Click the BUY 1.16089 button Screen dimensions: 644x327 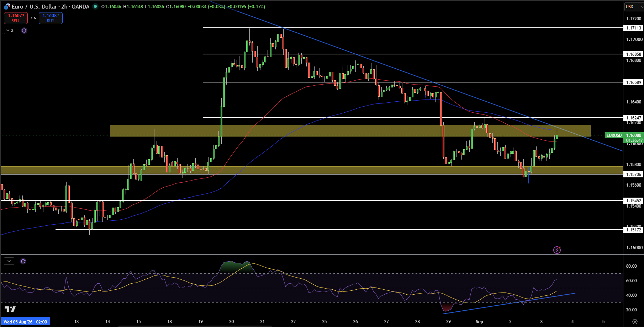point(51,18)
